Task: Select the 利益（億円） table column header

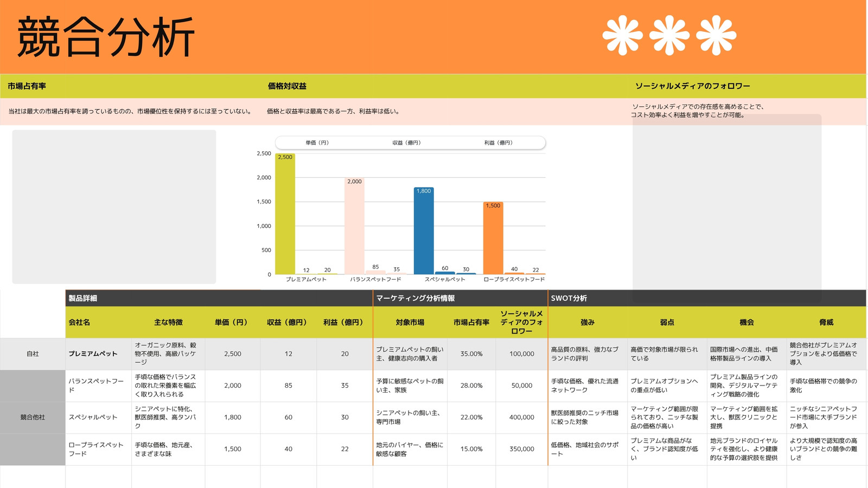Action: tap(344, 322)
